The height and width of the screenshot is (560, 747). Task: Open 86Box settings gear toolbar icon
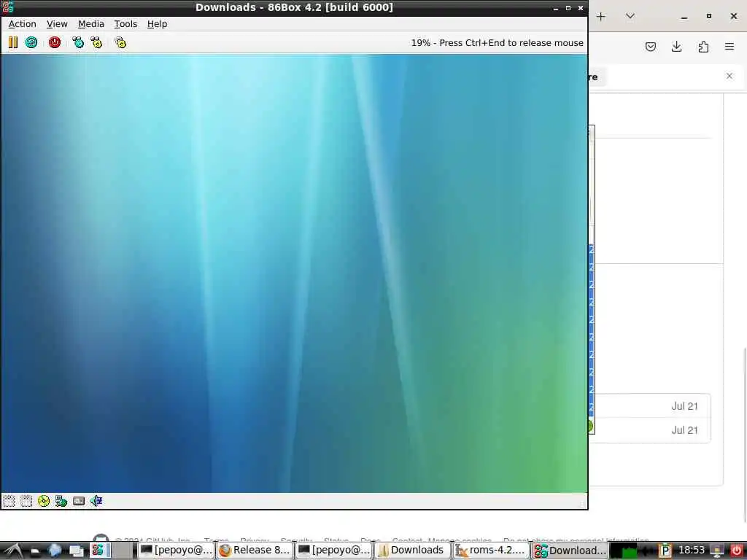pyautogui.click(x=120, y=43)
